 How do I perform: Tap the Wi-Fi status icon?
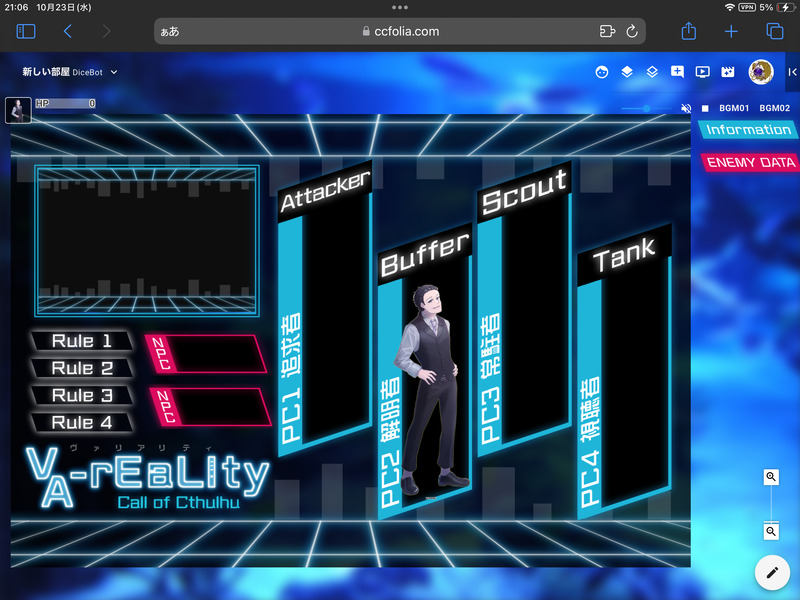point(730,7)
